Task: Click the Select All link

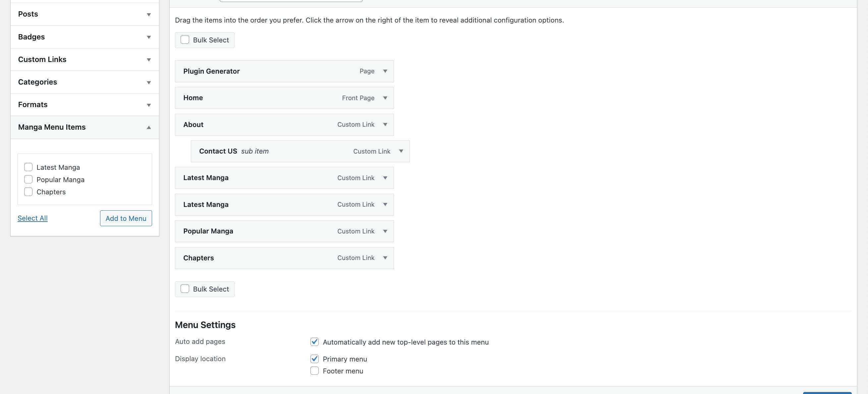Action: pyautogui.click(x=32, y=218)
